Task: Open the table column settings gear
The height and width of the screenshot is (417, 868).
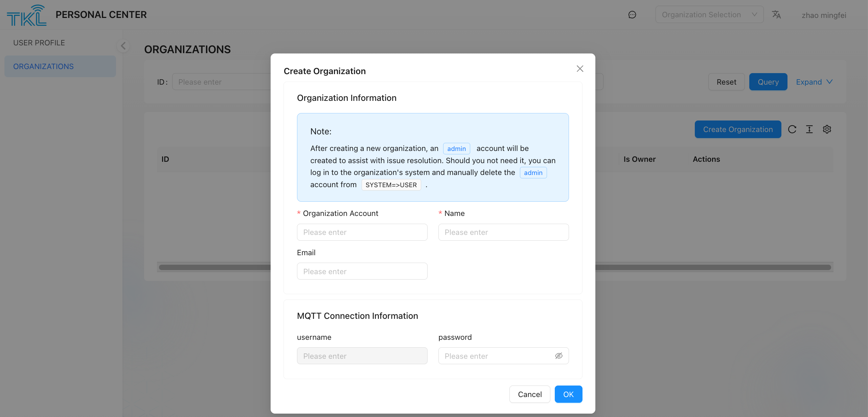Action: [827, 129]
